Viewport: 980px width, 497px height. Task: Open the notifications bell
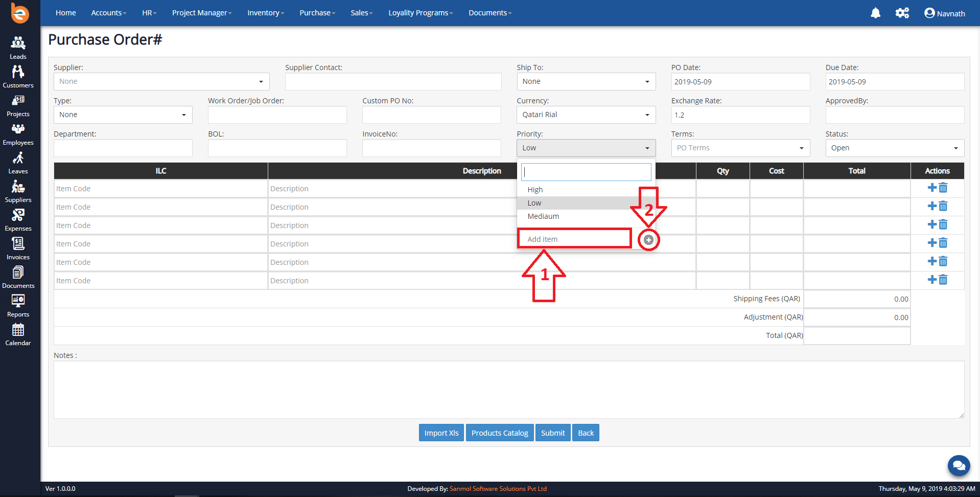[x=875, y=13]
